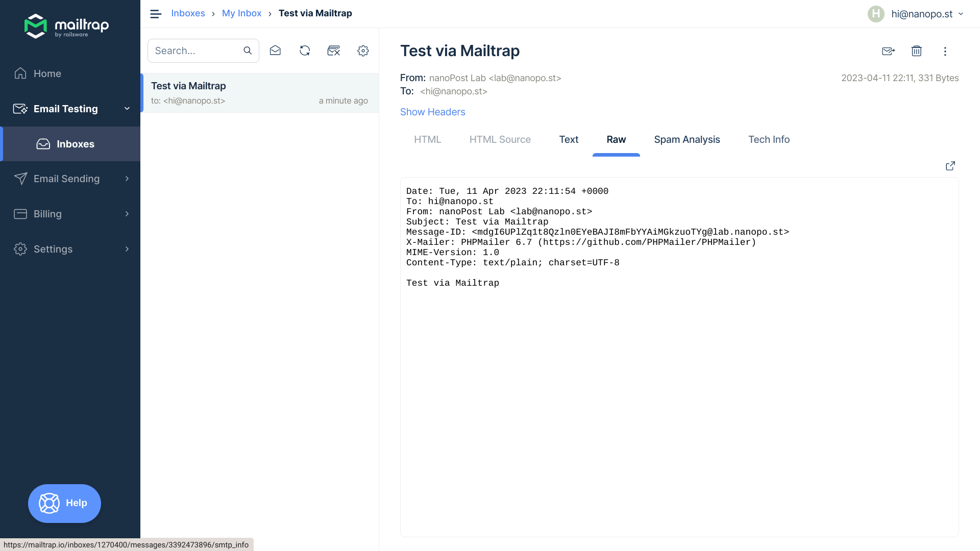
Task: Click the Home house icon
Action: [x=20, y=73]
